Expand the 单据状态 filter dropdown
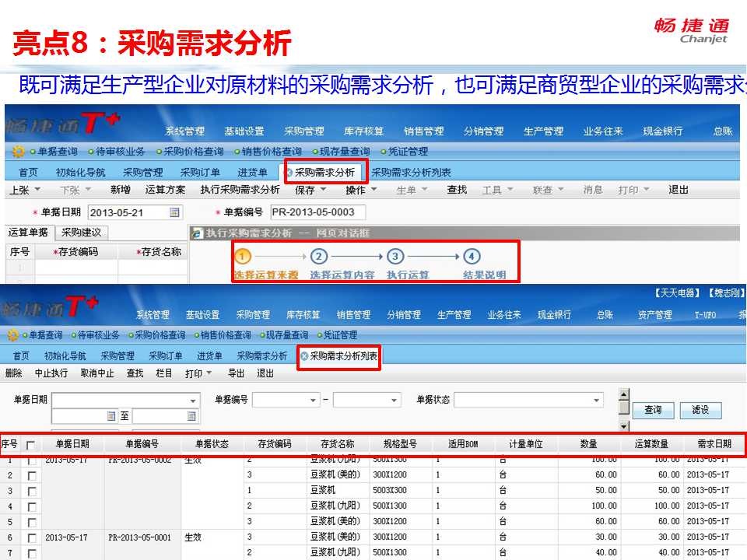Image resolution: width=747 pixels, height=560 pixels. click(x=597, y=400)
